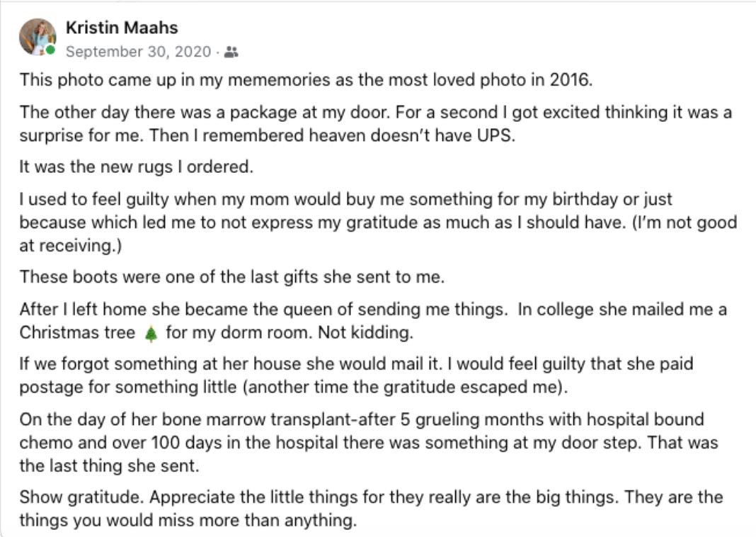The height and width of the screenshot is (537, 756).
Task: Click the line beginning 'These boots were'
Action: point(231,277)
